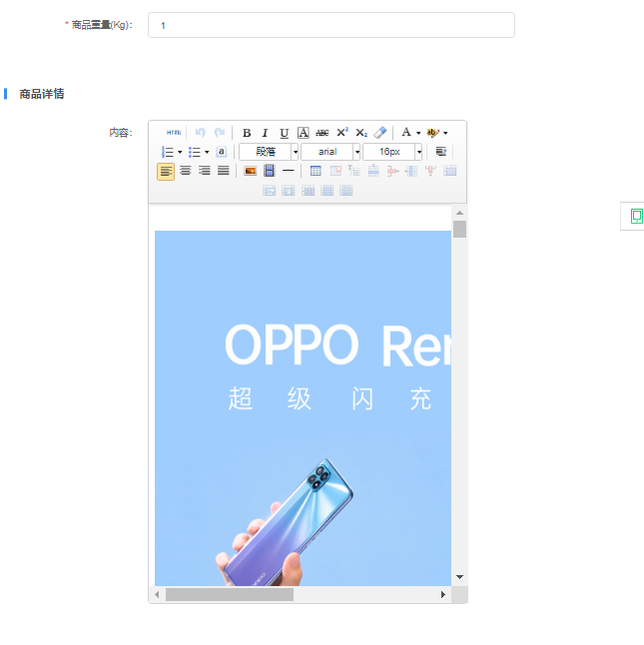Open the highlight color palette arrow
644x645 pixels.
coord(445,133)
